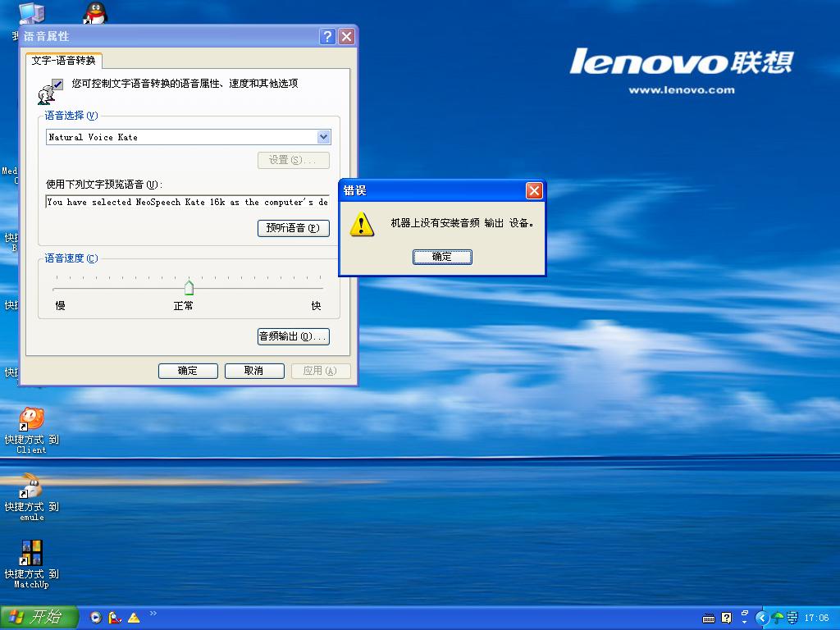Viewport: 840px width, 630px height.
Task: Click the green umbrella tray icon
Action: [777, 618]
